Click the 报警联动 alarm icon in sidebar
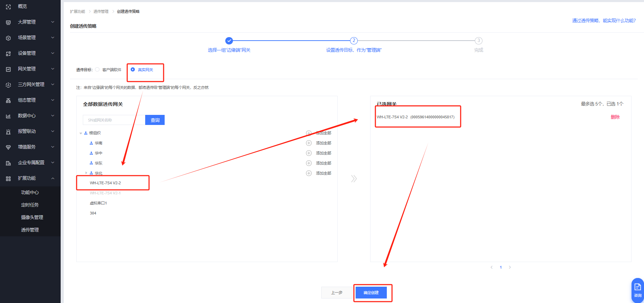Viewport: 644px width, 303px height. (8, 132)
